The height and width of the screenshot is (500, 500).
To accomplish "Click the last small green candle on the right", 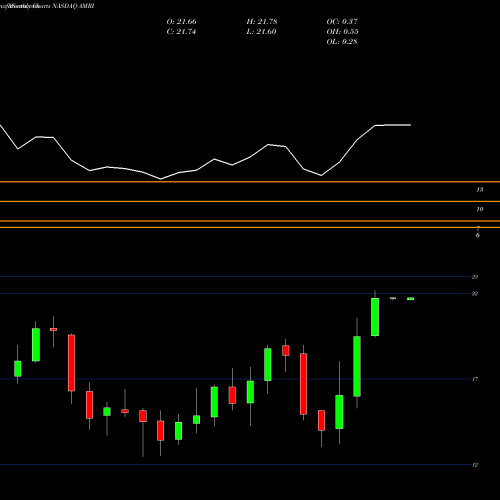I will pyautogui.click(x=410, y=299).
